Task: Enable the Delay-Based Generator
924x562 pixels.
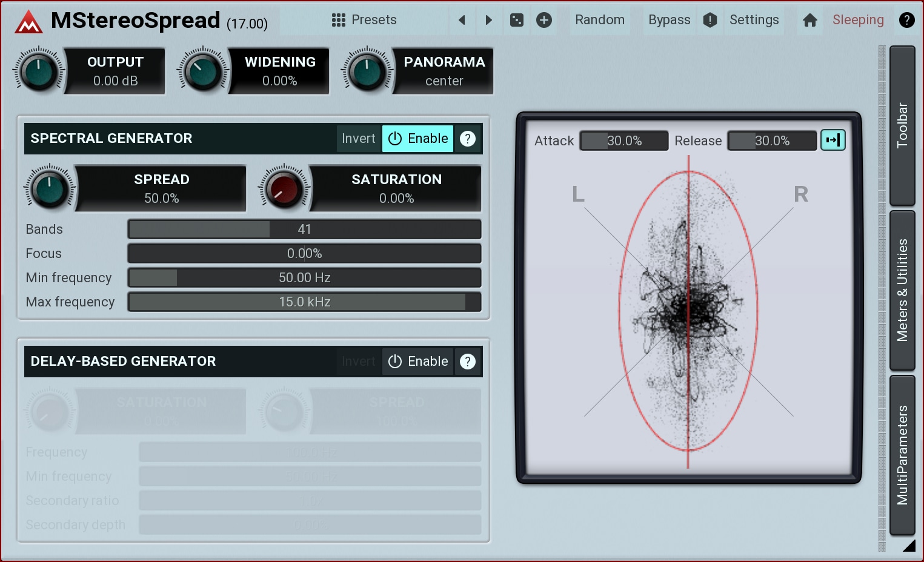Action: coord(418,362)
